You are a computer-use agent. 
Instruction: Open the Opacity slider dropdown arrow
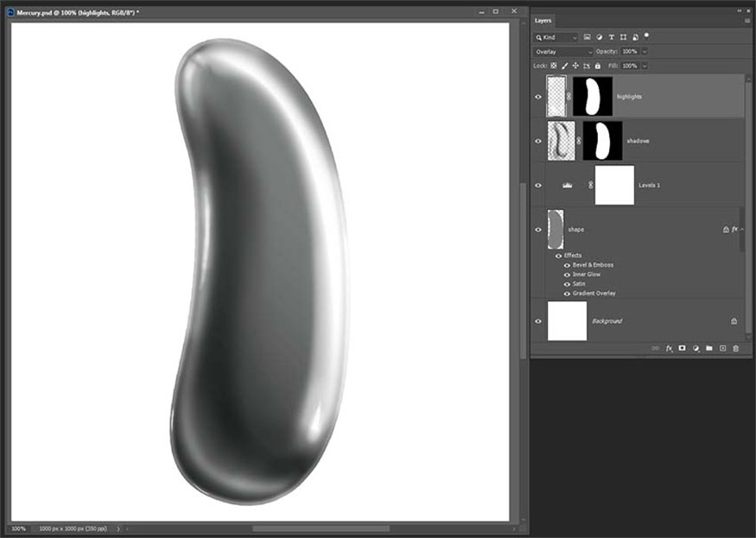(x=645, y=52)
